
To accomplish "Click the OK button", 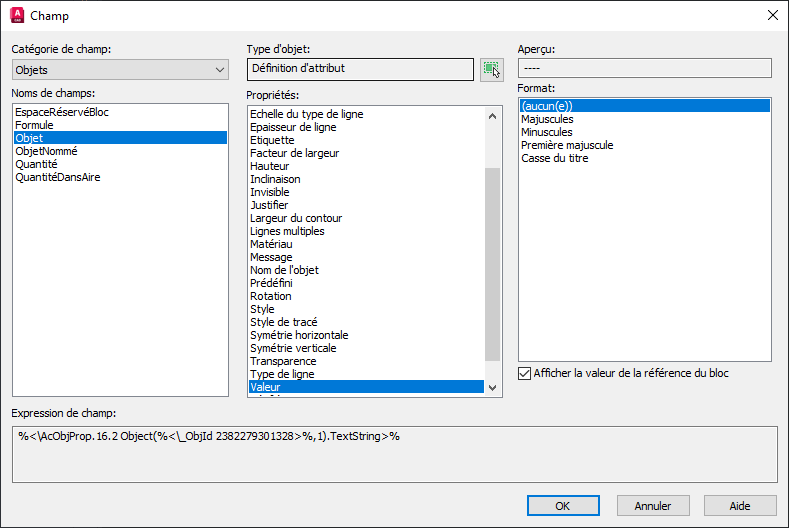I will (563, 506).
